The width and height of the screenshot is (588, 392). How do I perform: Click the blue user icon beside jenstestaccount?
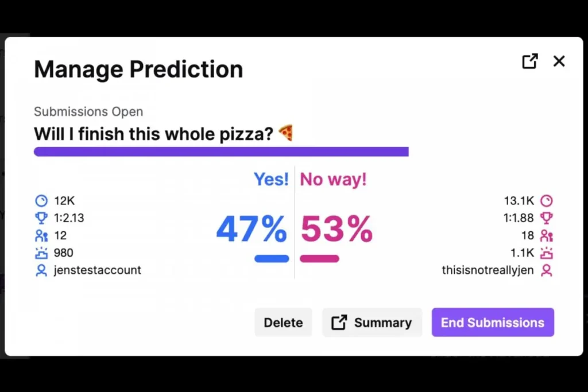(41, 270)
